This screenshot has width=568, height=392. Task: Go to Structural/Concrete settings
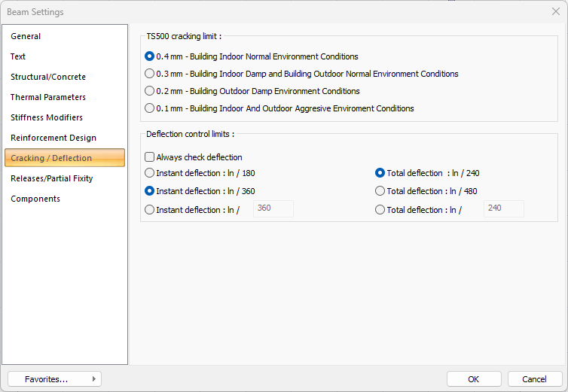[x=48, y=77]
